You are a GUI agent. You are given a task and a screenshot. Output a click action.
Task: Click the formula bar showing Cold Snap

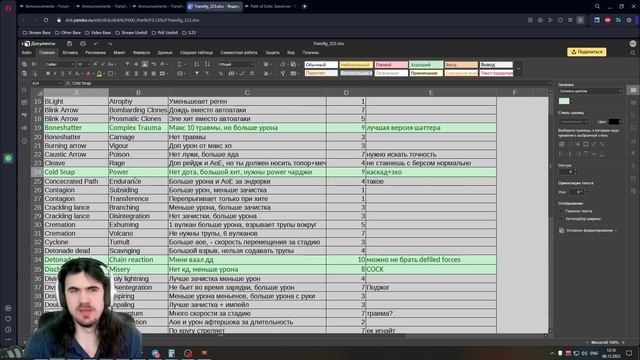tap(308, 83)
